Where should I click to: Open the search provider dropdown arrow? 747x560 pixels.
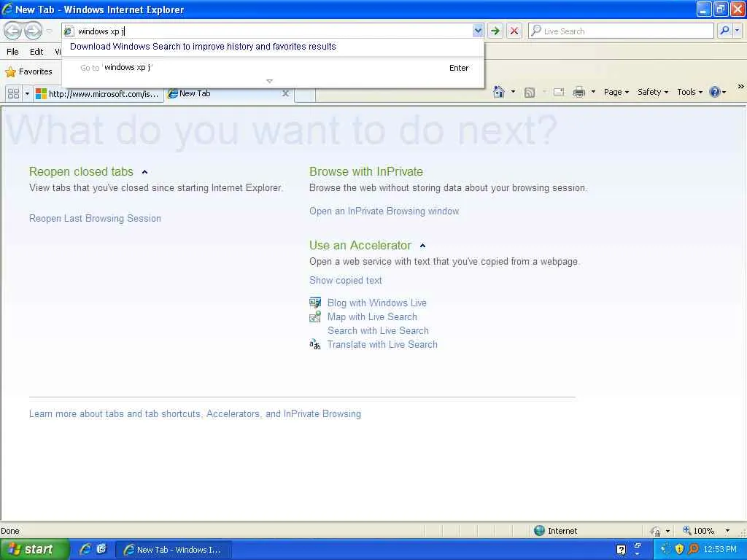pyautogui.click(x=737, y=31)
